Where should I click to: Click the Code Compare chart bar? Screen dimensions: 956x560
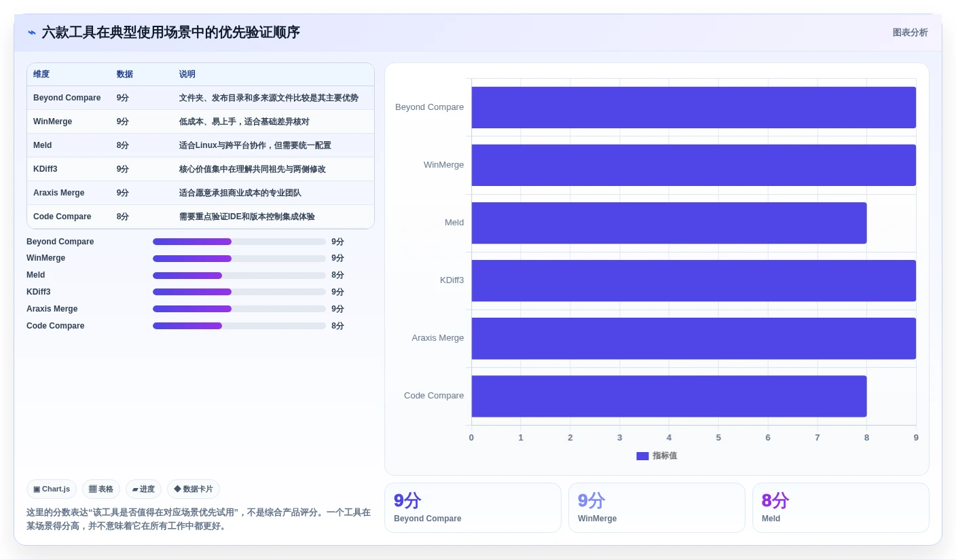[669, 396]
